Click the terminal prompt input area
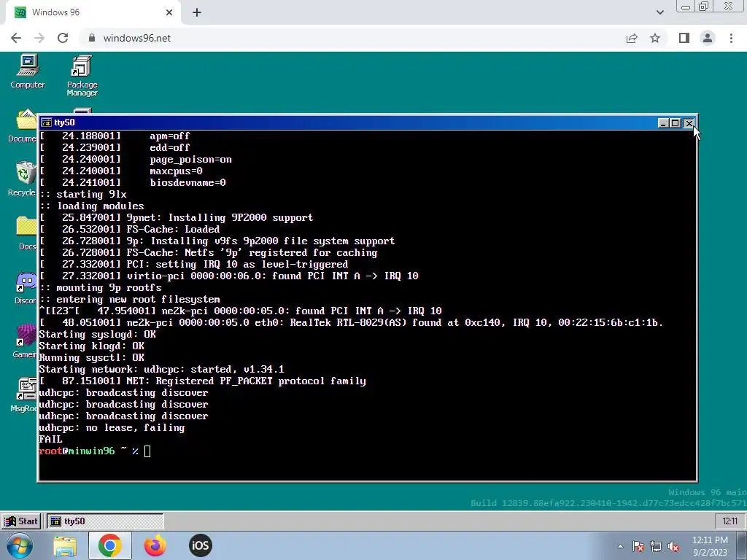 pos(147,451)
